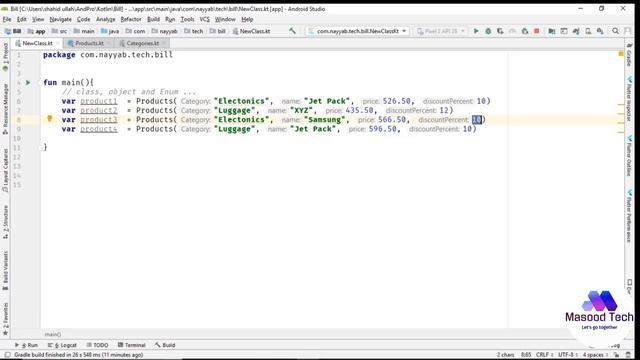
Task: Open the Build tool window button
Action: click(165, 345)
